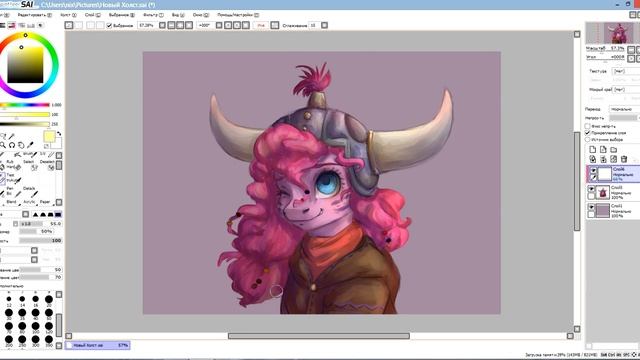This screenshot has height=360, width=640.
Task: Choose the flat-edge brush shape icon
Action: [58, 215]
